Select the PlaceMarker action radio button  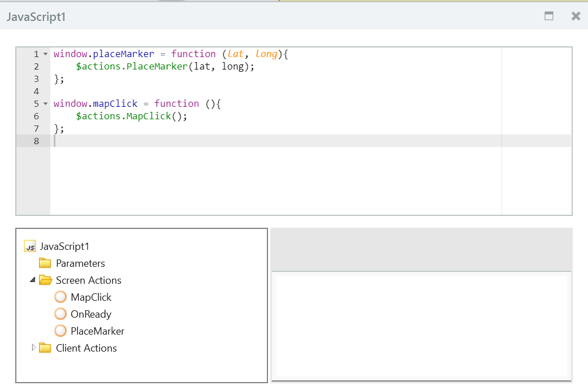(60, 331)
